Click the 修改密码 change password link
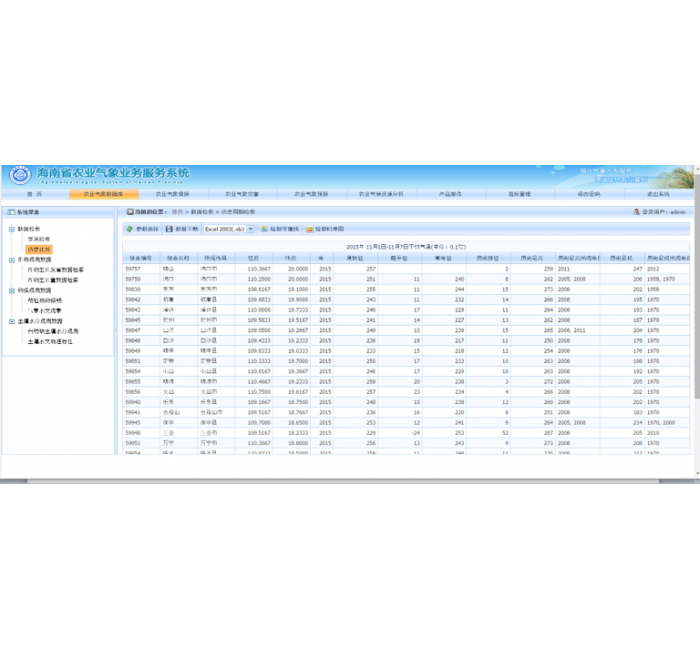Viewport: 700px width, 650px height. [588, 194]
